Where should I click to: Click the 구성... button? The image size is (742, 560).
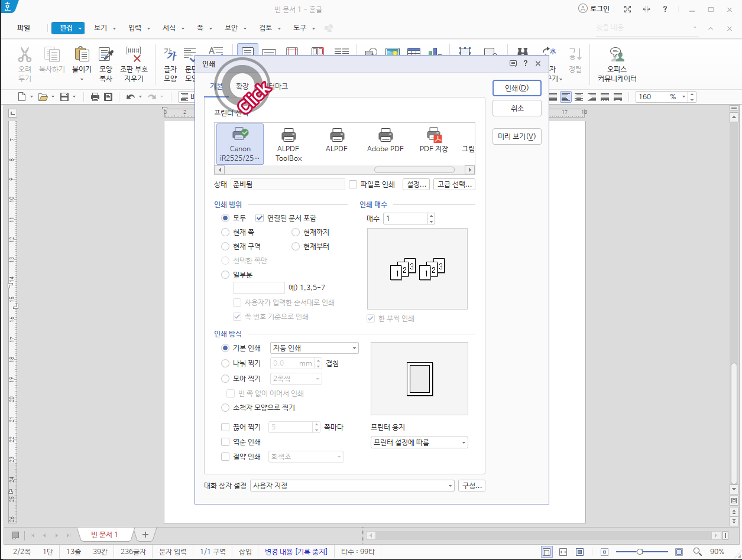pyautogui.click(x=472, y=486)
